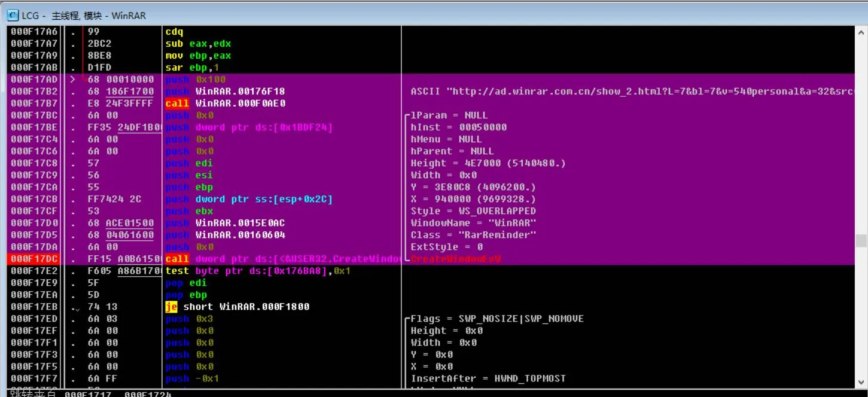
Task: Select "Style = WS_OVERLAPPED" comment
Action: [473, 211]
